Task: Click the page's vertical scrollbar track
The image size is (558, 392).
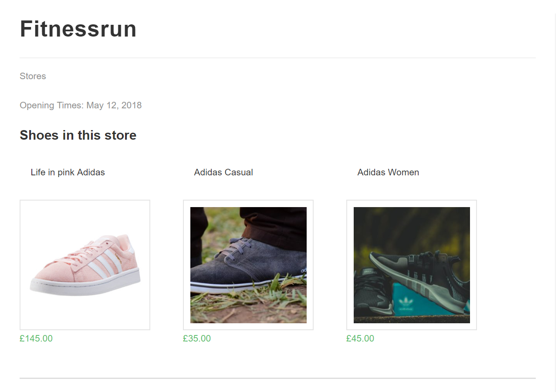Action: tap(556, 202)
